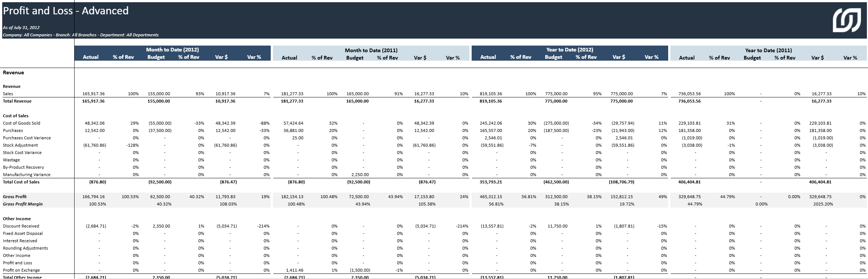Click 819,105.36 in the Total Revenue row
The image size is (868, 279).
[491, 101]
